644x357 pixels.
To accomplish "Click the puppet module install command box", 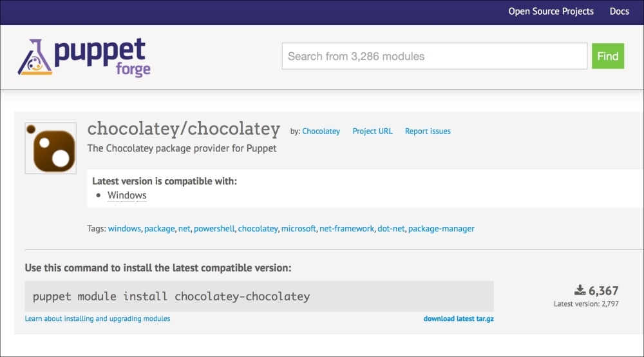I will [259, 296].
